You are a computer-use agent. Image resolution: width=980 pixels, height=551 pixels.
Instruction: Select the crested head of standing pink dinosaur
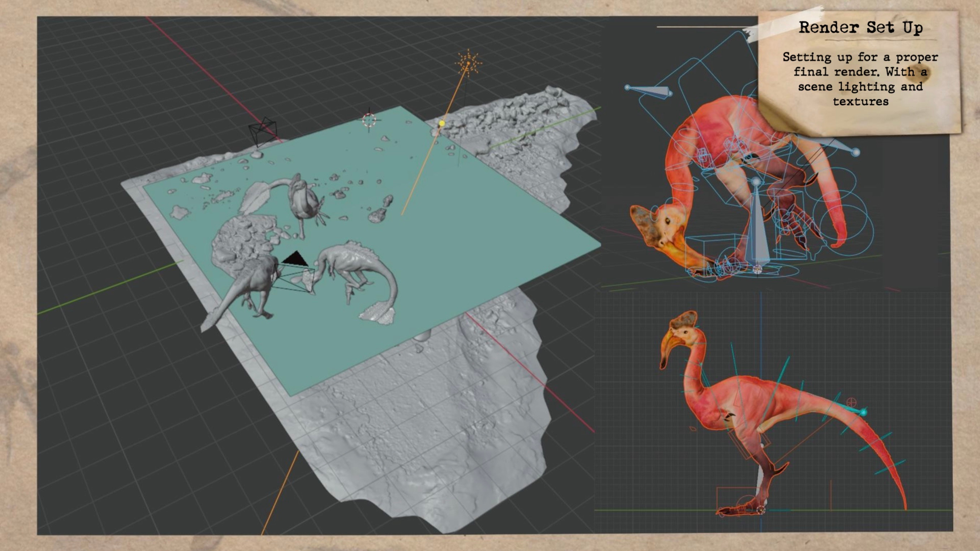click(x=683, y=331)
